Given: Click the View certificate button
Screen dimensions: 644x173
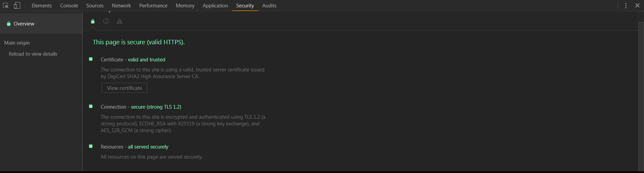Looking at the screenshot, I should click(124, 88).
